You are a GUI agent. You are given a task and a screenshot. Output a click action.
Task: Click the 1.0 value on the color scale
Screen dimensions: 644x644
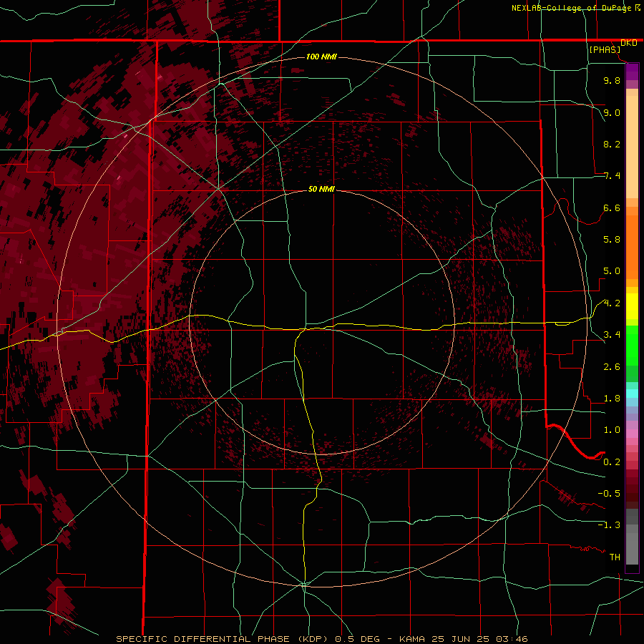click(612, 430)
